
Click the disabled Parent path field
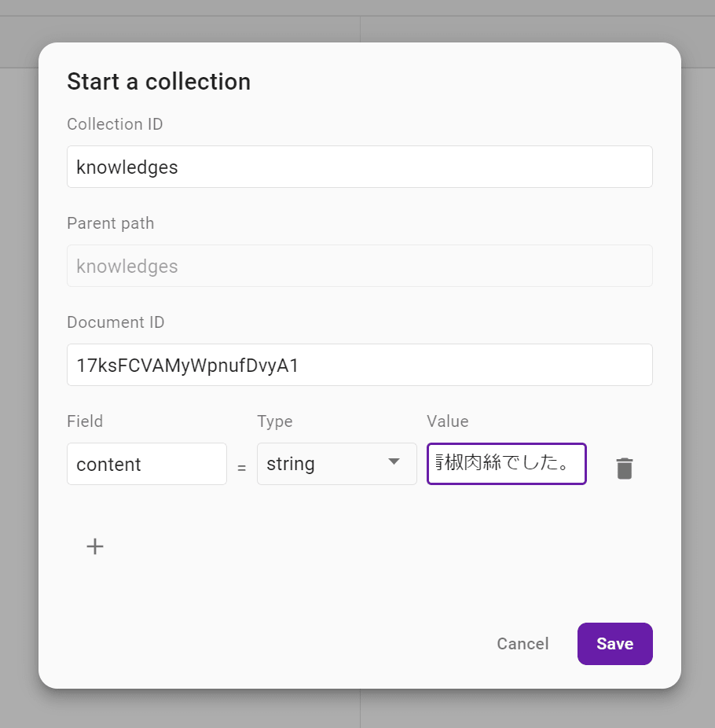[360, 266]
